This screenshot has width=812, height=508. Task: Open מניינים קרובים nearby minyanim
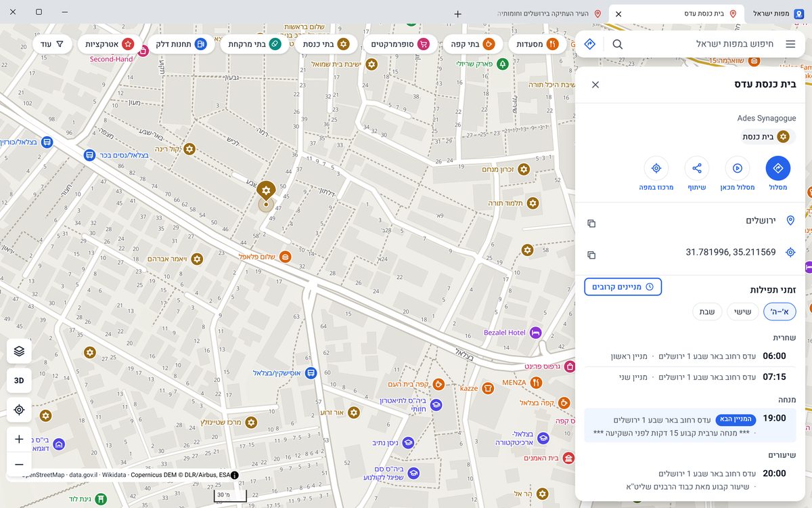point(623,287)
